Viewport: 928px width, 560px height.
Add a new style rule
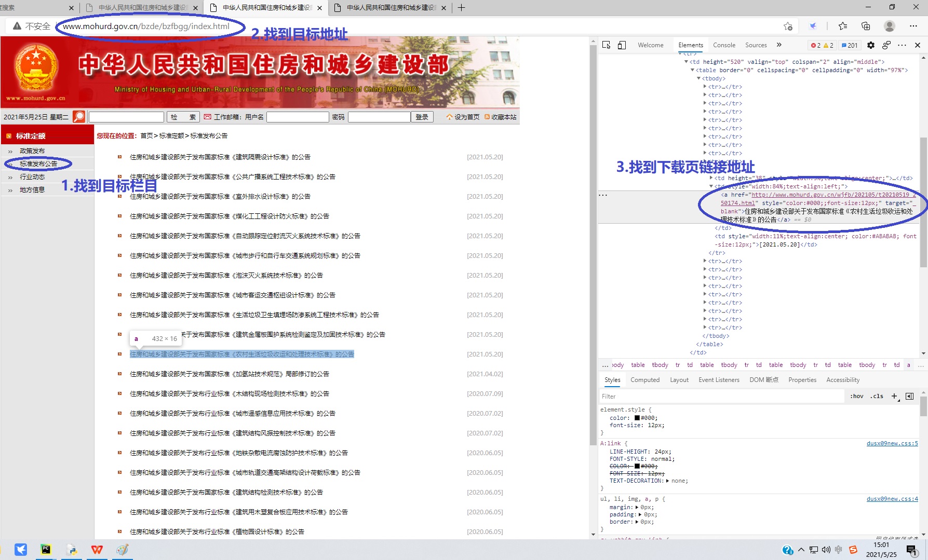[x=894, y=396]
